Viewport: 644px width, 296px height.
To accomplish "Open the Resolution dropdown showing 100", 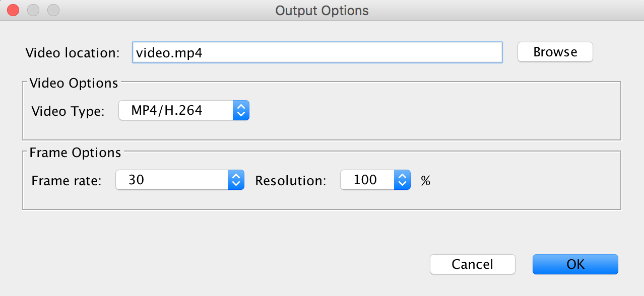I will click(x=367, y=180).
